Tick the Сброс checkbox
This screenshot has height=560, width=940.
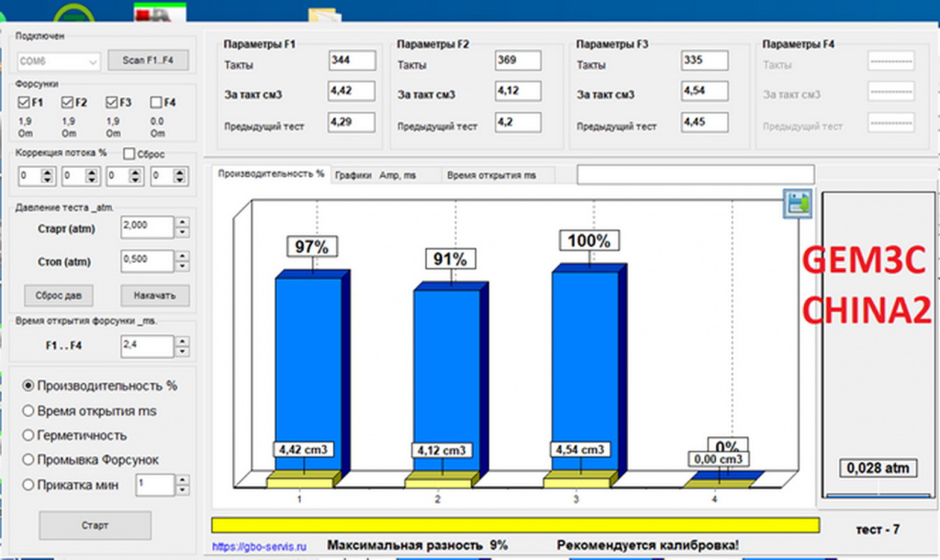129,154
